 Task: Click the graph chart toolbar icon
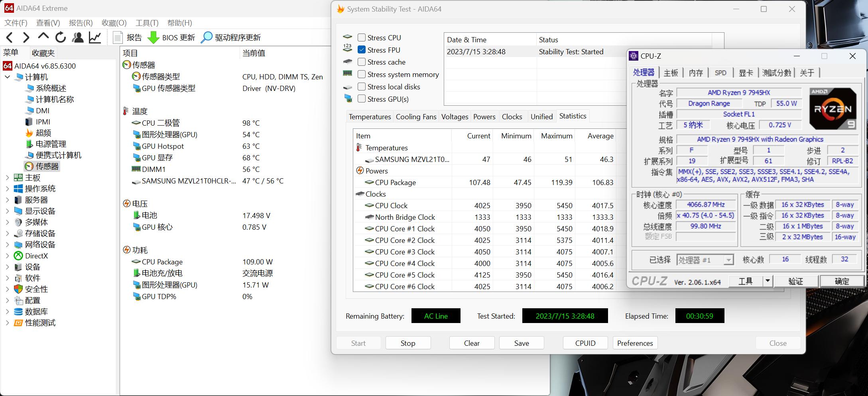coord(95,37)
